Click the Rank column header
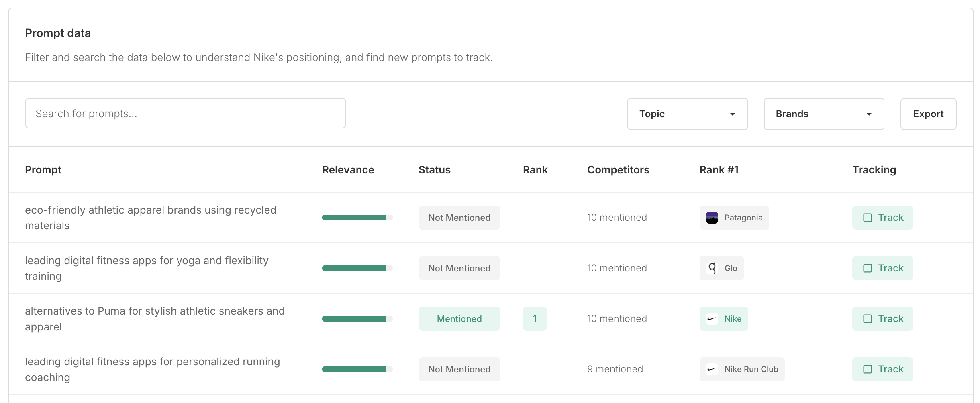This screenshot has height=403, width=980. click(x=535, y=170)
